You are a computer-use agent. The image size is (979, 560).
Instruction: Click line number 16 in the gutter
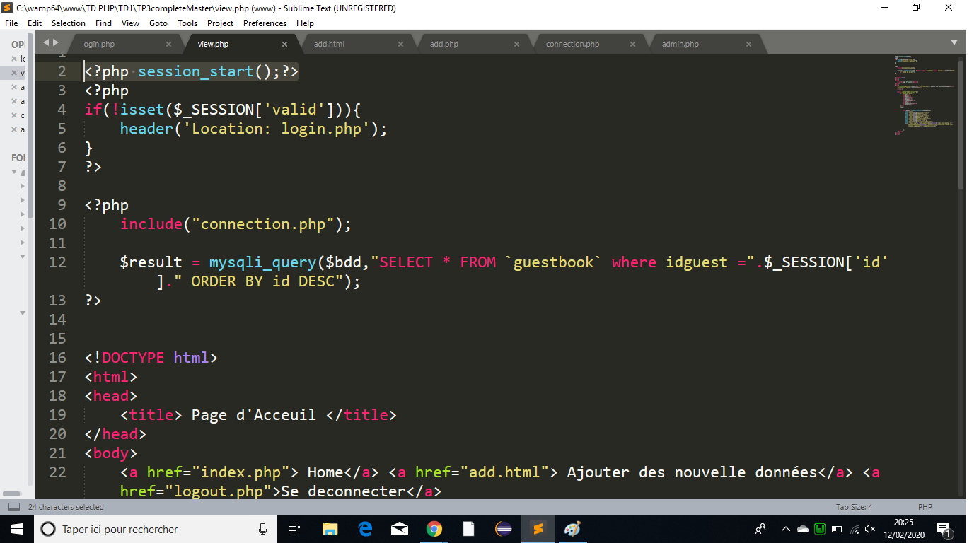coord(57,358)
